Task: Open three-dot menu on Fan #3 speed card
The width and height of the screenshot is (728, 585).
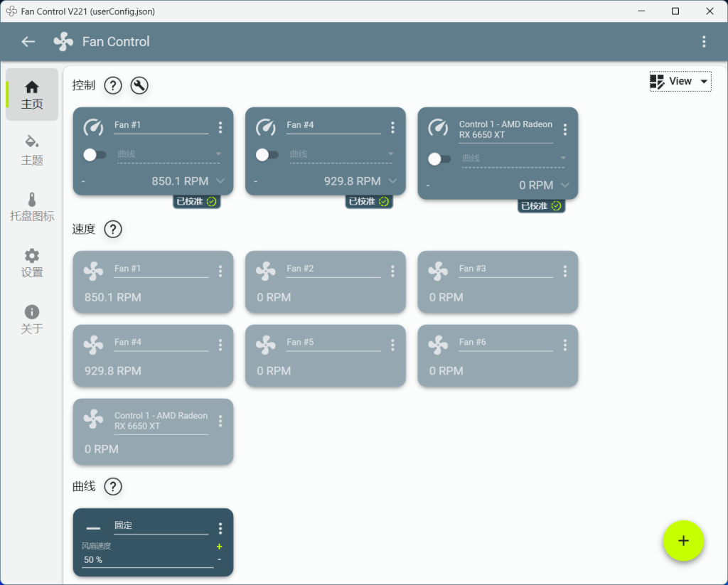Action: coord(564,271)
